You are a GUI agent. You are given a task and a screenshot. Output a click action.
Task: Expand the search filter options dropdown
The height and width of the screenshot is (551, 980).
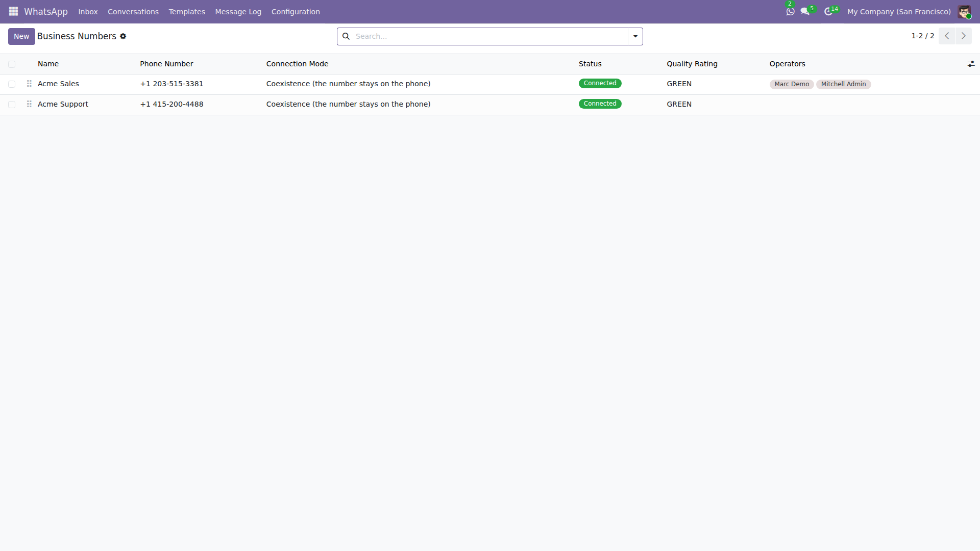tap(635, 36)
